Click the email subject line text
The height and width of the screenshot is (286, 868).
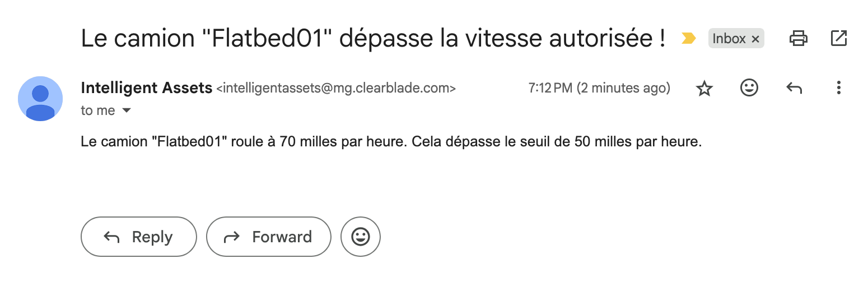(373, 38)
